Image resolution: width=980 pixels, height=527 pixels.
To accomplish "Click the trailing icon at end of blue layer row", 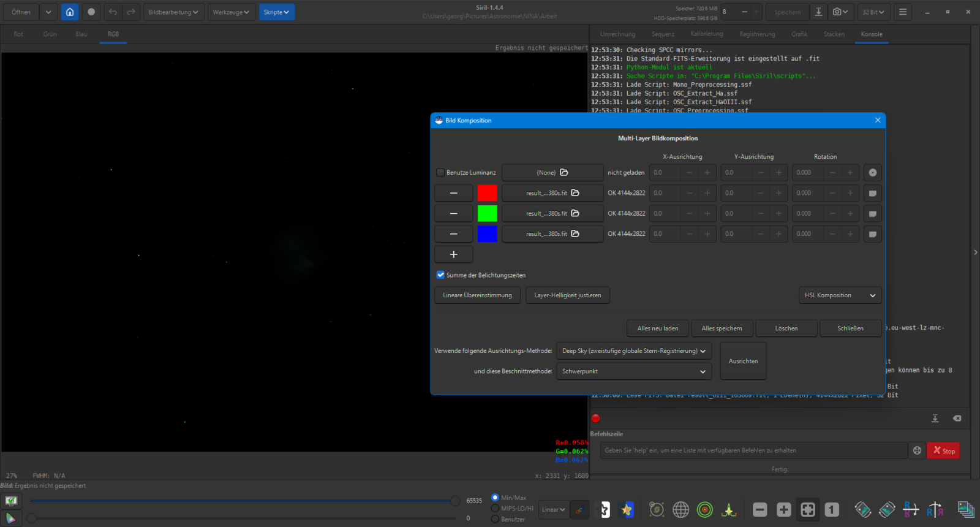I will click(873, 233).
